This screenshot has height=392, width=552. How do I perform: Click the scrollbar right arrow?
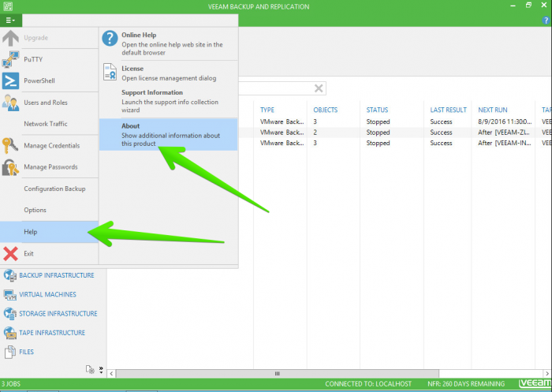547,373
